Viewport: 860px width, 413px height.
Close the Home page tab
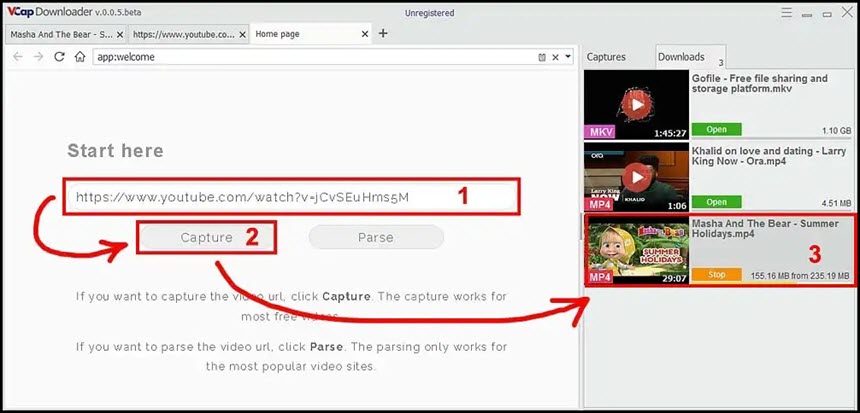[x=365, y=34]
